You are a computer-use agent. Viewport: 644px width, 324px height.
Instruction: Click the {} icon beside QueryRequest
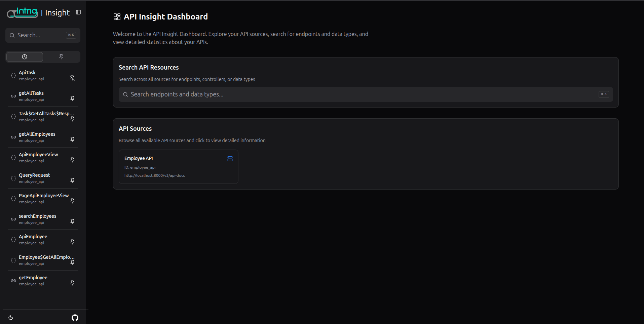click(13, 178)
